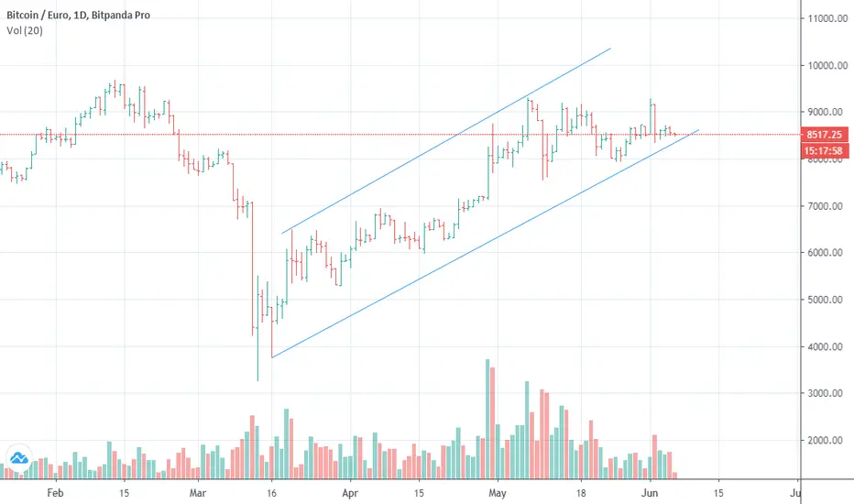Click the Jun label on time axis
This screenshot has width=854, height=504.
(650, 493)
